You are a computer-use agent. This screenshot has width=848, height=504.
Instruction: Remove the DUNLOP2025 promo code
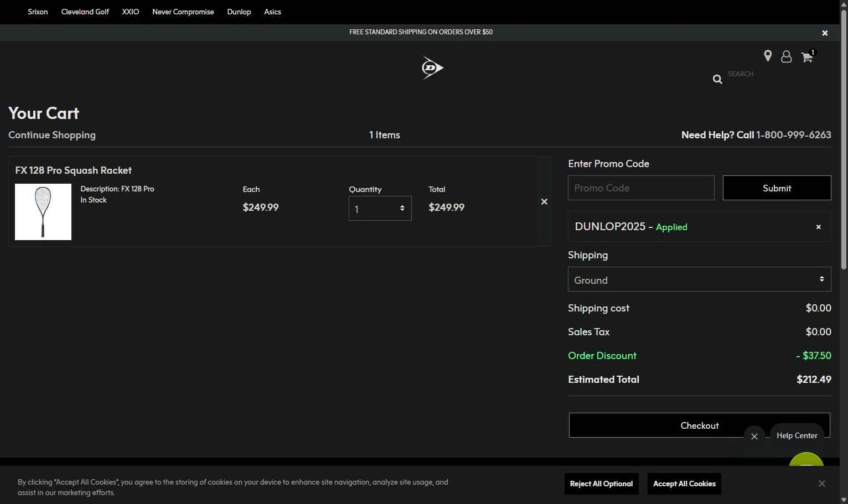pyautogui.click(x=818, y=227)
